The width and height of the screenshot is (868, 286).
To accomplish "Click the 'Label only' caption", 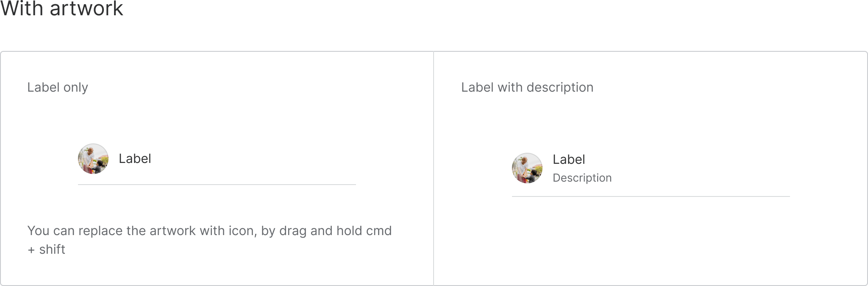I will [x=58, y=87].
